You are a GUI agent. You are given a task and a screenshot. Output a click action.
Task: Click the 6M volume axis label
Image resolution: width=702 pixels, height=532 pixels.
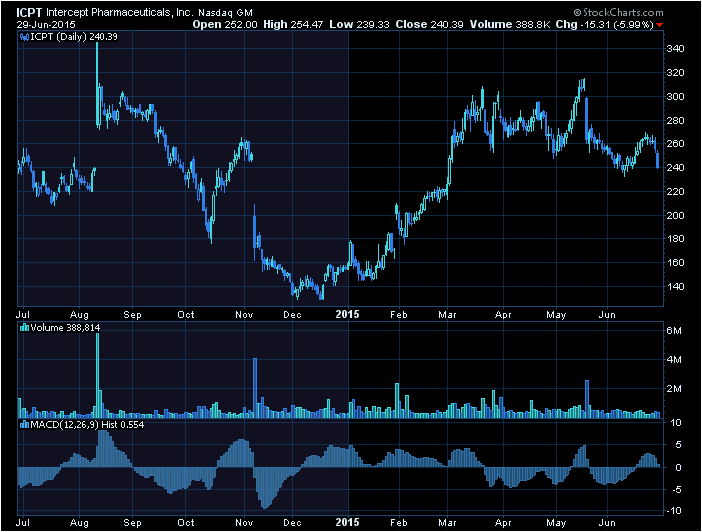[x=674, y=331]
